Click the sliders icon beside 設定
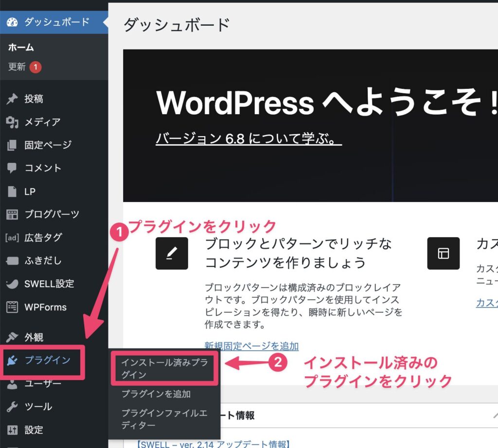The image size is (498, 448). coord(12,430)
